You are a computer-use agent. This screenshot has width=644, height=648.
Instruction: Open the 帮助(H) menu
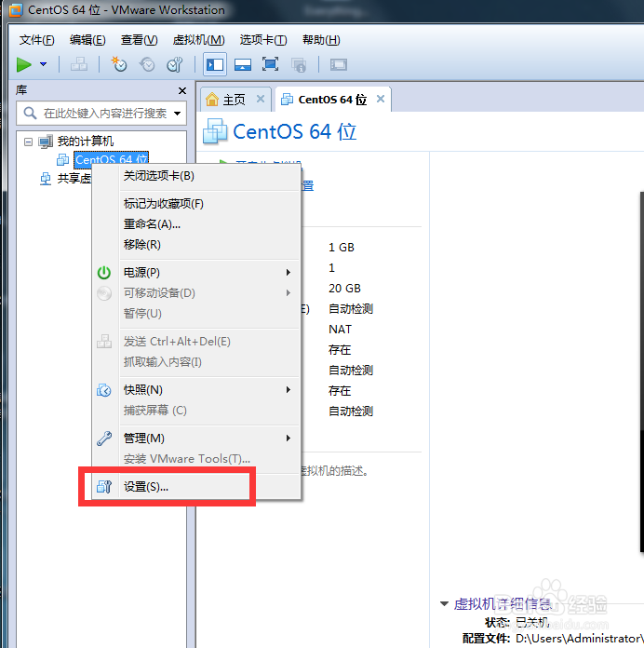(x=321, y=40)
